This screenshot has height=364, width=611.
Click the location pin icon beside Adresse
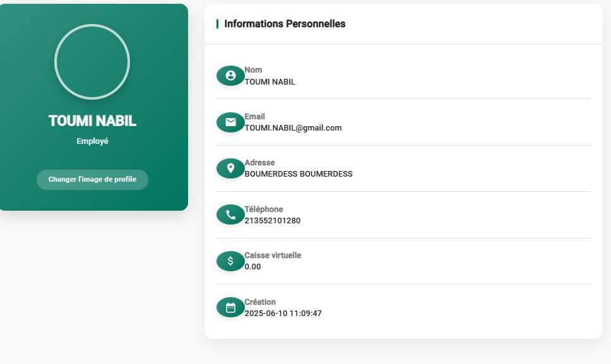(230, 168)
